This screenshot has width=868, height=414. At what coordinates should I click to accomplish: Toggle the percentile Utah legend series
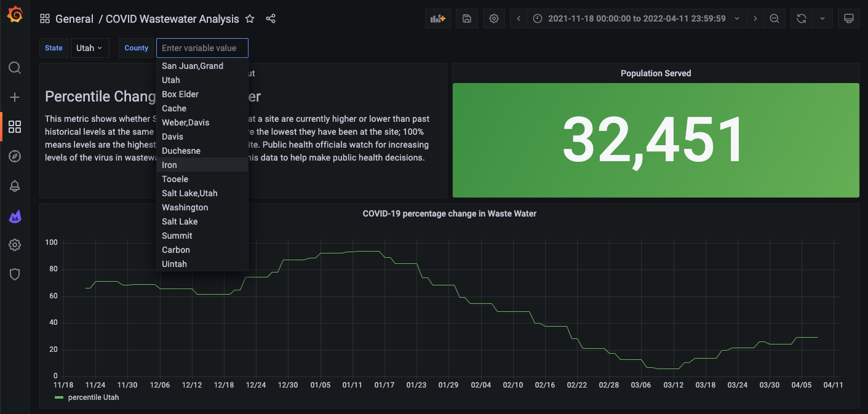click(x=93, y=397)
